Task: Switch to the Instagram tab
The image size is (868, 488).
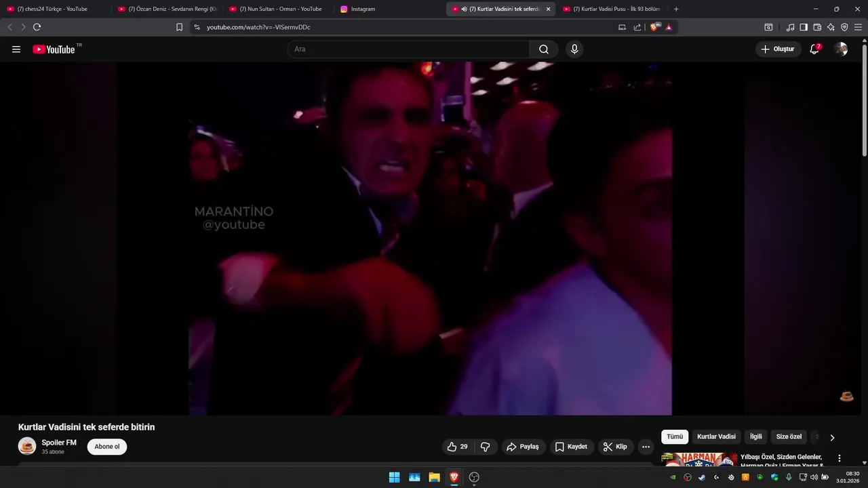Action: 389,9
